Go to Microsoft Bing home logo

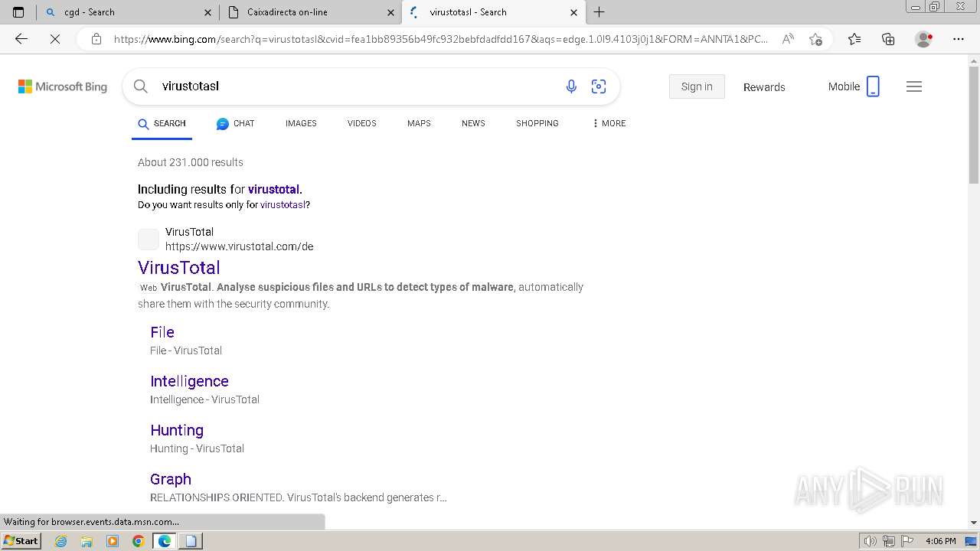click(63, 86)
